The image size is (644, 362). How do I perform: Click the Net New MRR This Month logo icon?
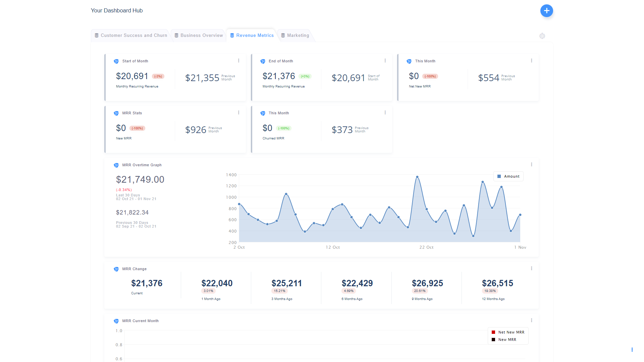(409, 61)
